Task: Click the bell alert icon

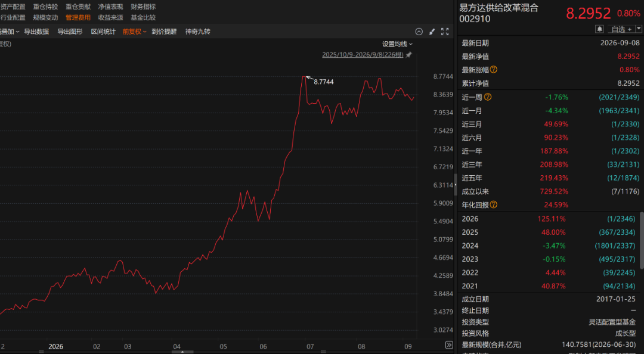Action: pyautogui.click(x=600, y=29)
